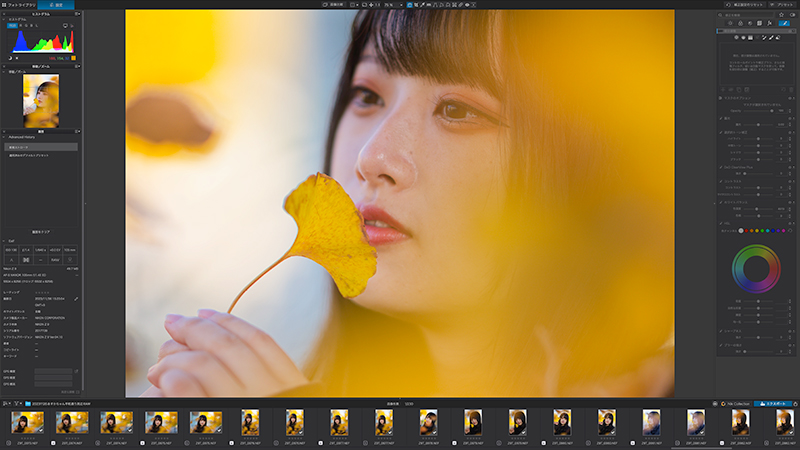Open the Photo Library tab

click(18, 5)
